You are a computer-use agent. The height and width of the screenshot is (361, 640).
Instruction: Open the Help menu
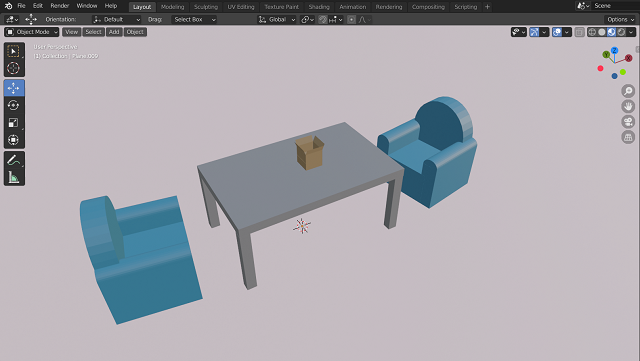pos(111,6)
